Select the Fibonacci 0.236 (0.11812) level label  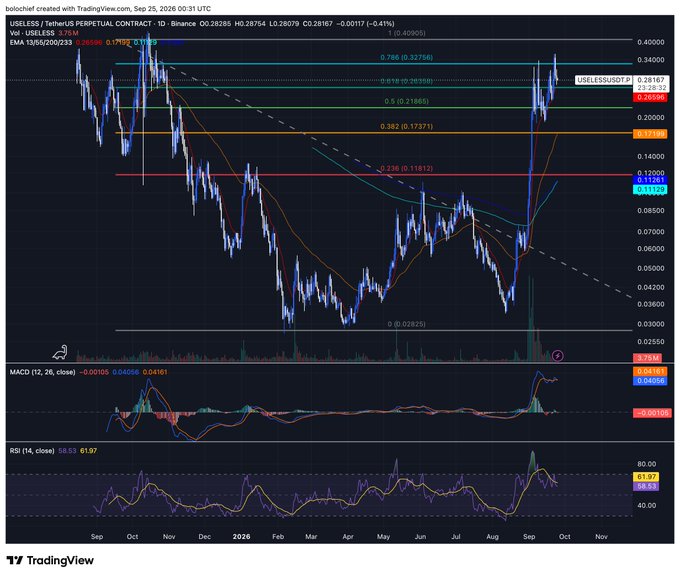click(x=406, y=168)
